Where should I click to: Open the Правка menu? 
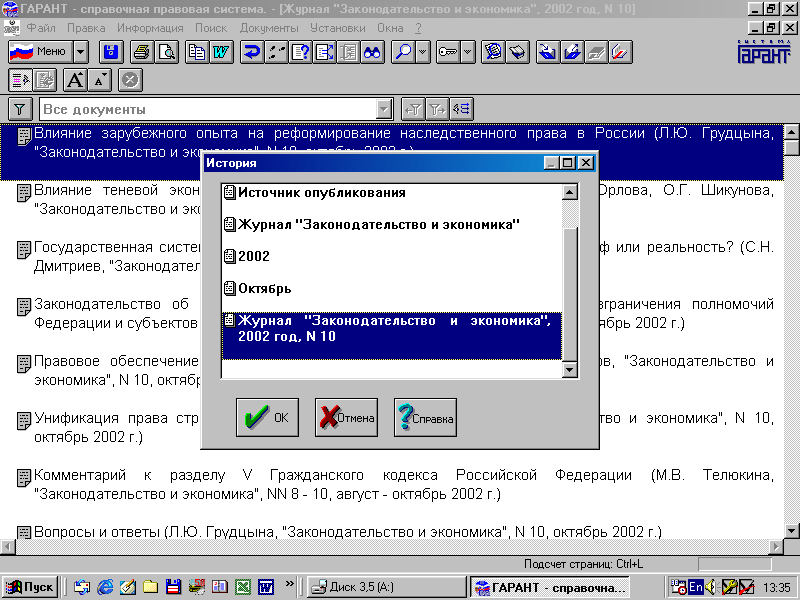(x=86, y=28)
